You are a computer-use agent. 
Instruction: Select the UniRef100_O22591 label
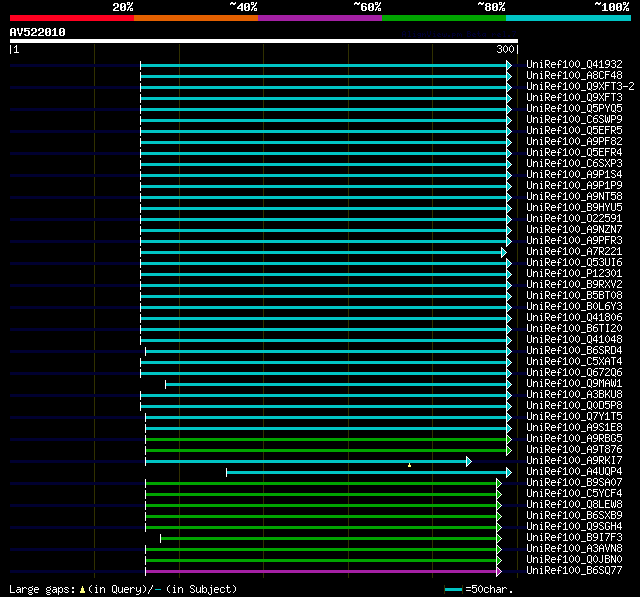(574, 219)
